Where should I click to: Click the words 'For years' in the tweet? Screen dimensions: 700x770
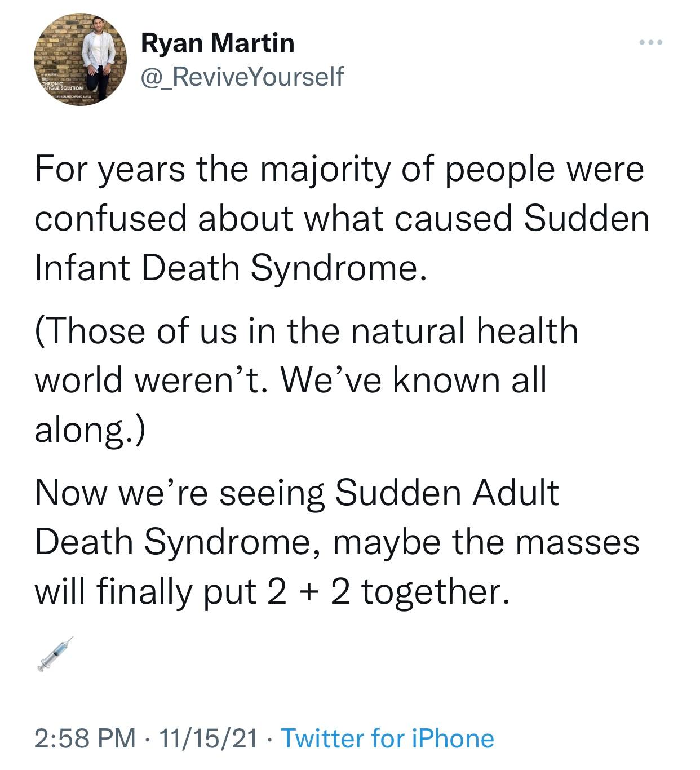[110, 169]
